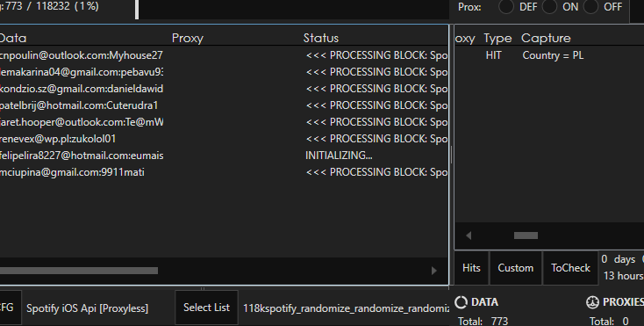Open the ToCheck tab
The width and height of the screenshot is (644, 326).
click(570, 268)
